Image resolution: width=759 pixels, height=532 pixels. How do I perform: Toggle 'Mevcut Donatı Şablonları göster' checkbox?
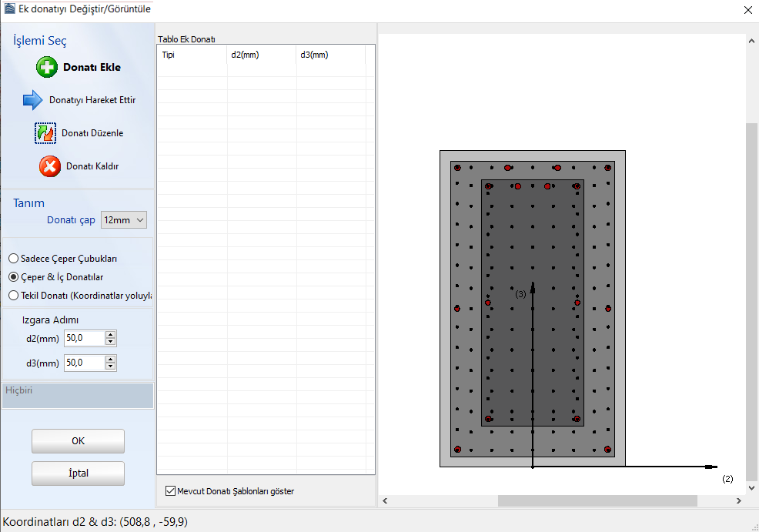point(171,491)
